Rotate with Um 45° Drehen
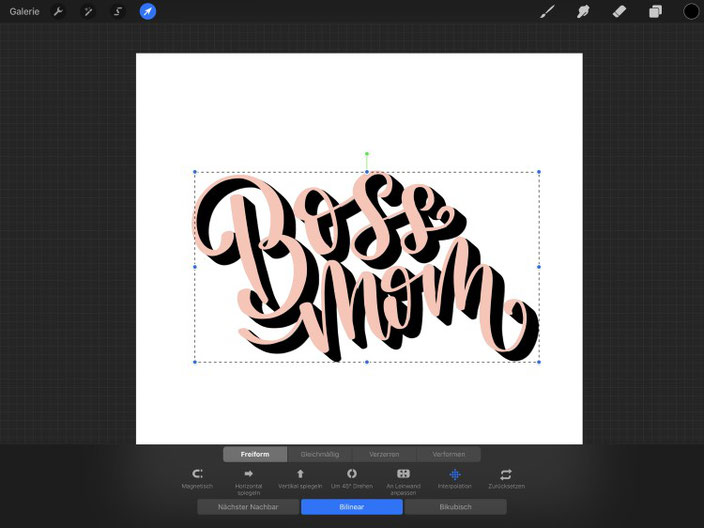This screenshot has width=704, height=528. pyautogui.click(x=352, y=474)
